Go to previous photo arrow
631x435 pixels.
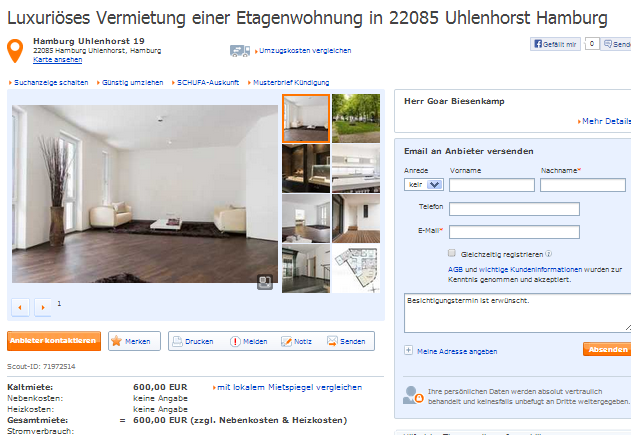click(20, 307)
